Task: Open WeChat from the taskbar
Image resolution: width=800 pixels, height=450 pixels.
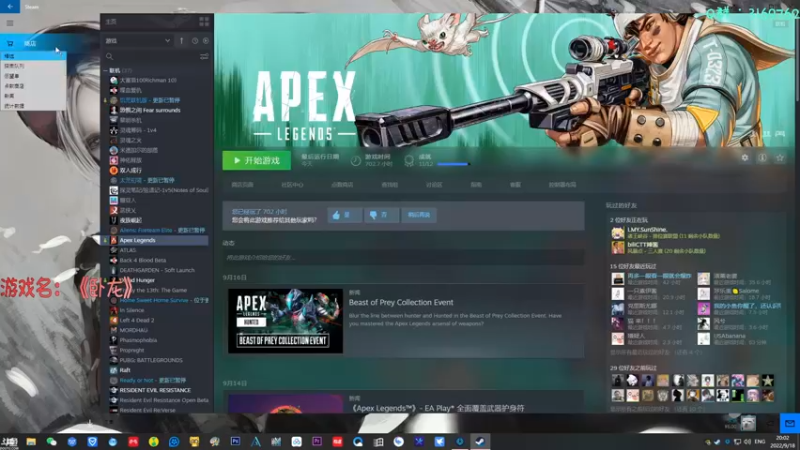Action: click(52, 442)
